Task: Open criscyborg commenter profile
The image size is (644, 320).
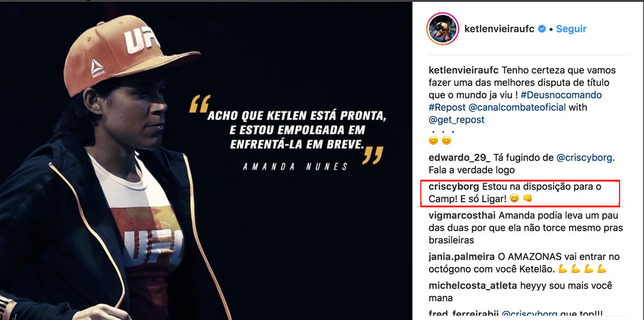Action: click(454, 187)
